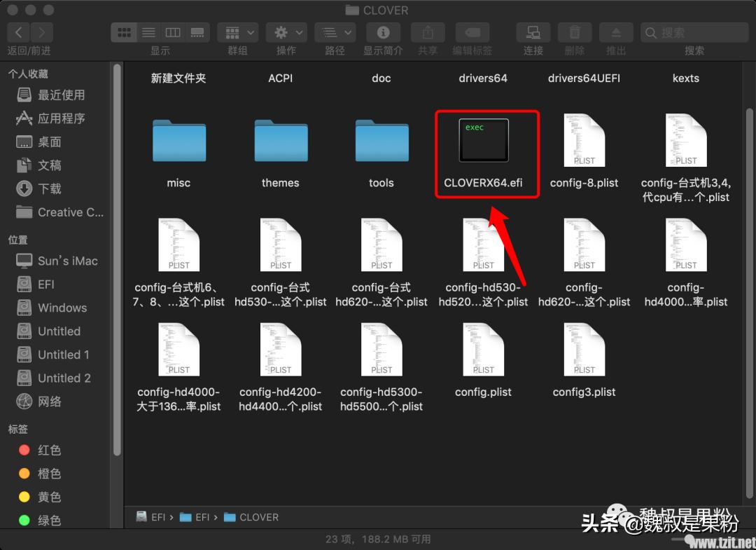Select the drivers64UEFI folder label
The image size is (756, 550).
click(x=584, y=78)
